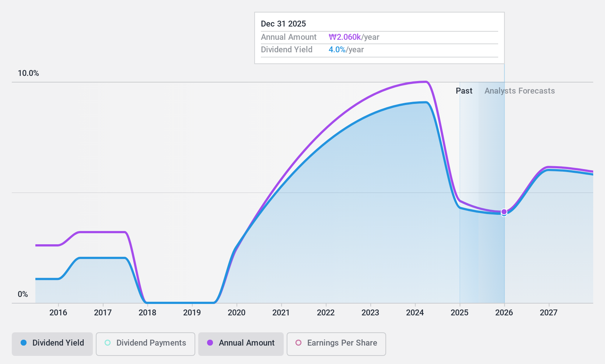Click the 2025 x-axis label
This screenshot has width=605, height=364.
459,313
